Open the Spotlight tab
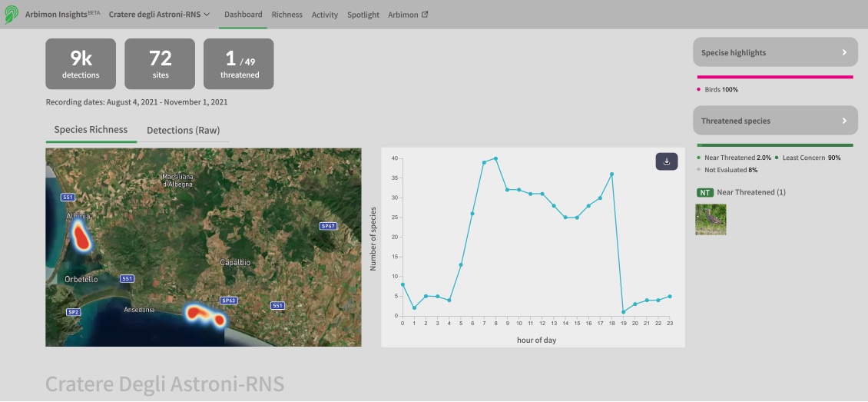Viewport: 868px width, 402px height. coord(363,15)
